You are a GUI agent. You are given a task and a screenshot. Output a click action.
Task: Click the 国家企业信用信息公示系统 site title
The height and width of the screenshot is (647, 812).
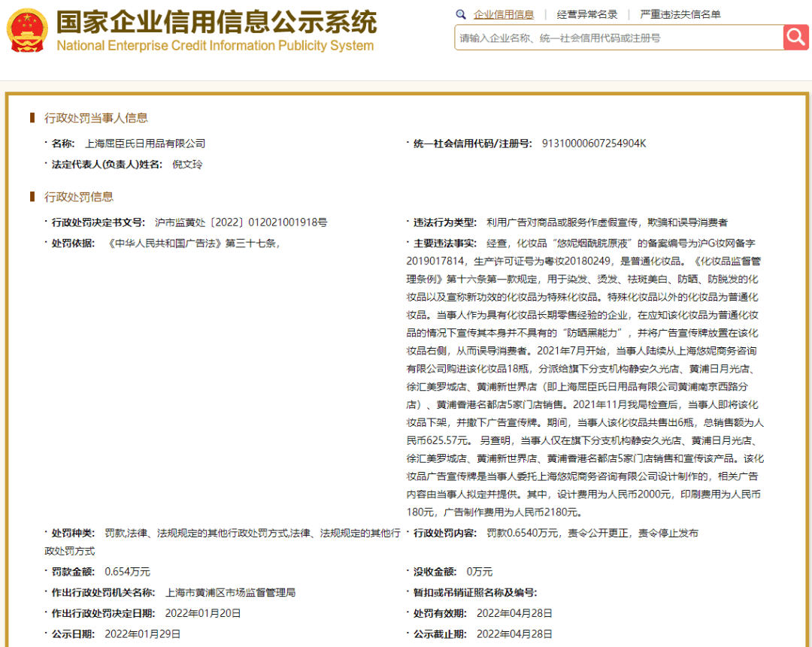click(217, 22)
